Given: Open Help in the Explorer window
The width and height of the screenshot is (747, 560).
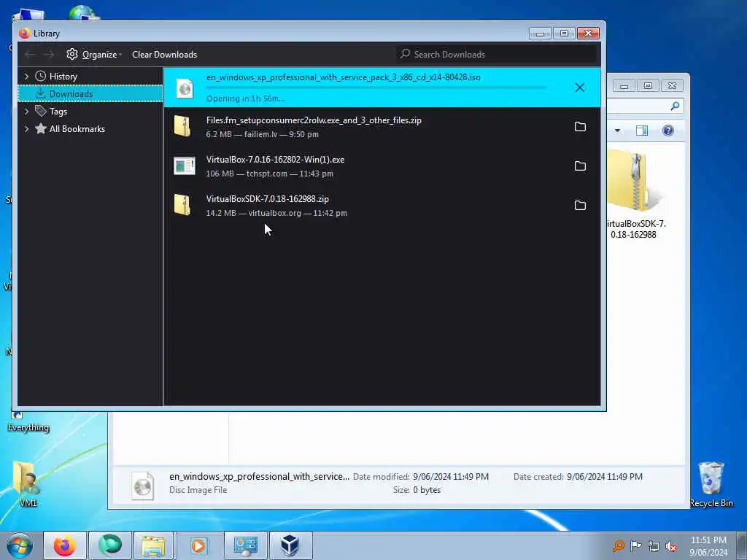Looking at the screenshot, I should click(x=668, y=131).
